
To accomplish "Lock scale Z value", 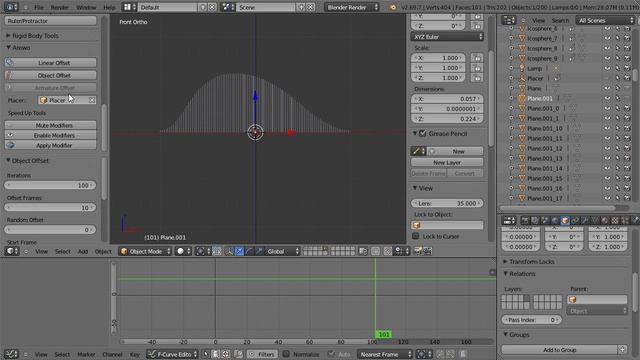I will (x=476, y=78).
